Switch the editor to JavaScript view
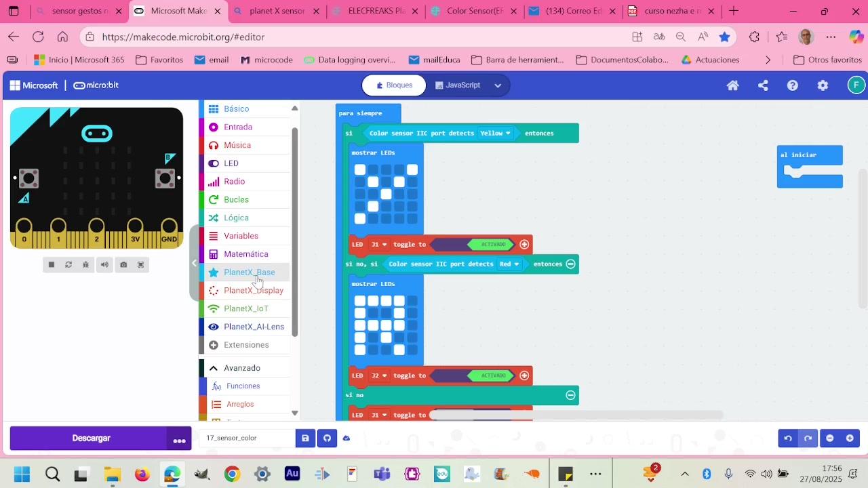868x488 pixels. click(x=458, y=85)
